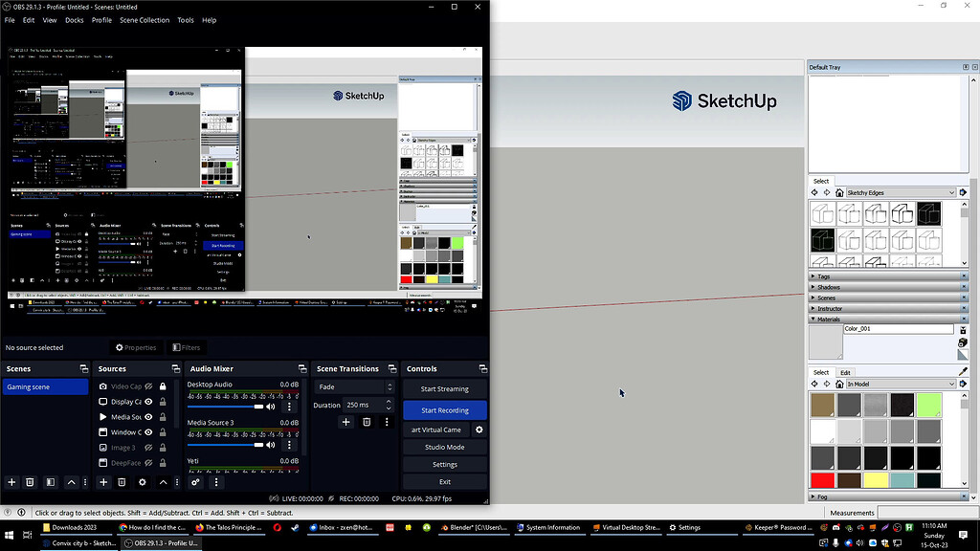Open Audio Mixer advanced settings gear icon

click(194, 481)
